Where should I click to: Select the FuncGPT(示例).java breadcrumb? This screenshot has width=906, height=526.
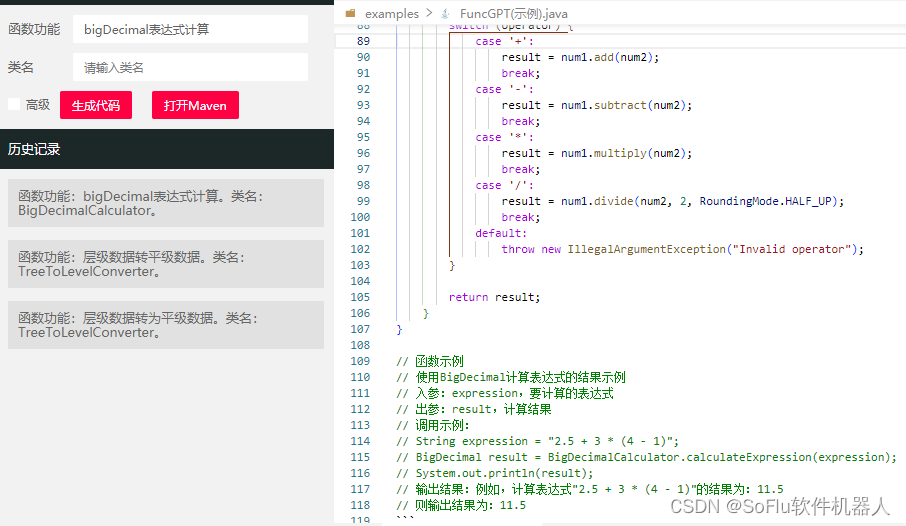tap(514, 13)
